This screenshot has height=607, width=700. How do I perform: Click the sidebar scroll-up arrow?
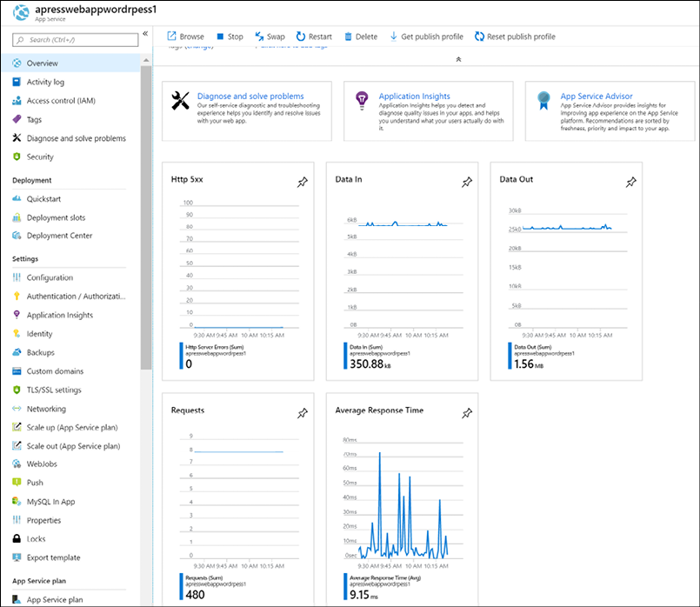coord(146,60)
